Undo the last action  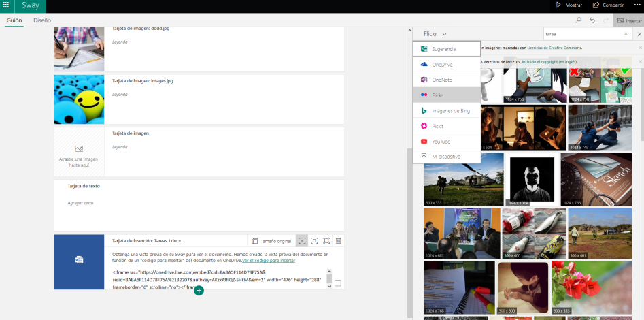click(x=592, y=21)
